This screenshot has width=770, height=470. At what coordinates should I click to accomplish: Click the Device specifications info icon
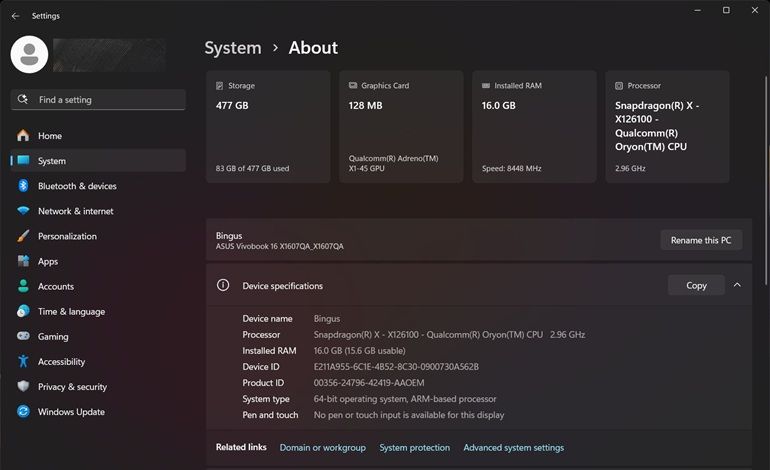(223, 285)
